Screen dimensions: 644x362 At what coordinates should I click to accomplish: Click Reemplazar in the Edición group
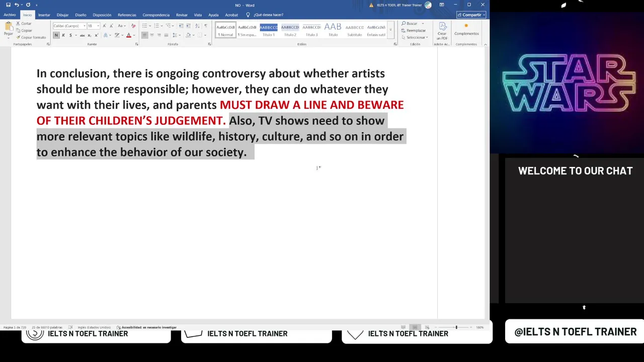414,31
